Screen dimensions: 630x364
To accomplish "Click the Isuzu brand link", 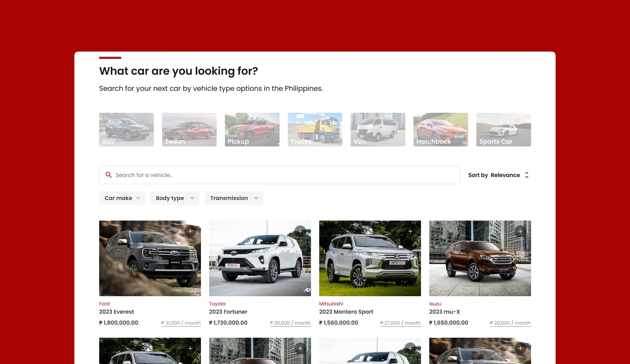I will [x=435, y=303].
